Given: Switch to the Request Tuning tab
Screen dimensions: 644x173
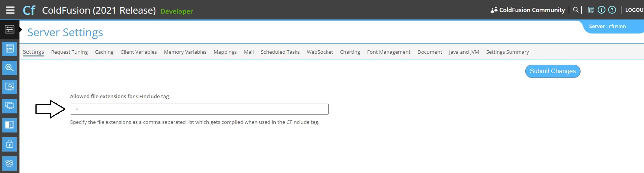Looking at the screenshot, I should pyautogui.click(x=69, y=52).
